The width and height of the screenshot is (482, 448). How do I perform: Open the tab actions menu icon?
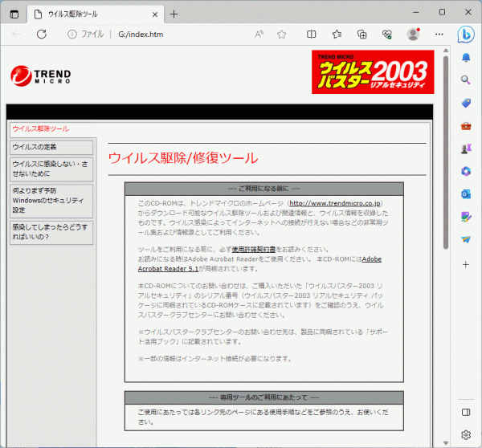coord(14,14)
